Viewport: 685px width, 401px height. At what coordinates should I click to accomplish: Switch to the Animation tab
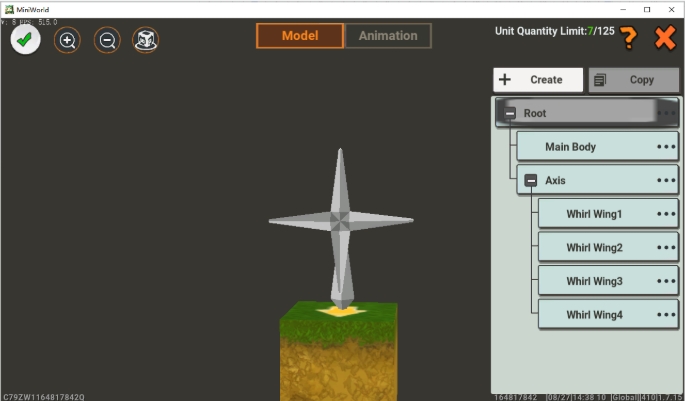coord(388,36)
